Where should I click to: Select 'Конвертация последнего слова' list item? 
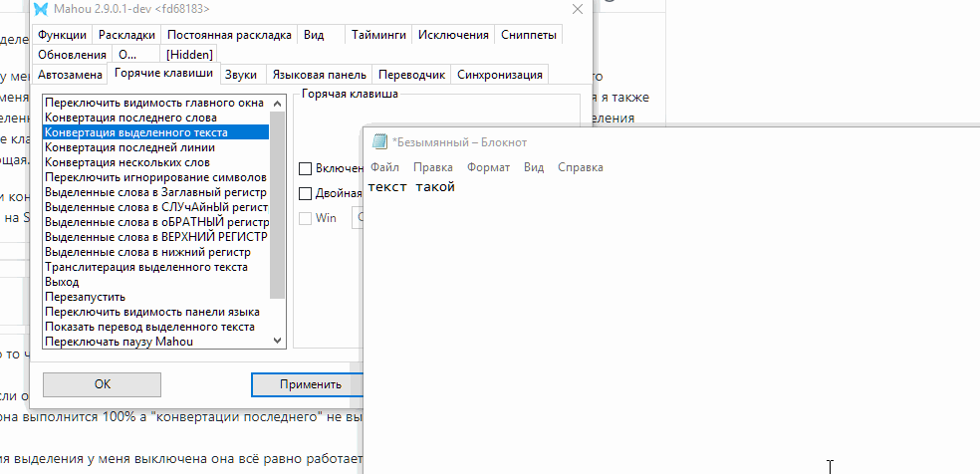(155, 118)
